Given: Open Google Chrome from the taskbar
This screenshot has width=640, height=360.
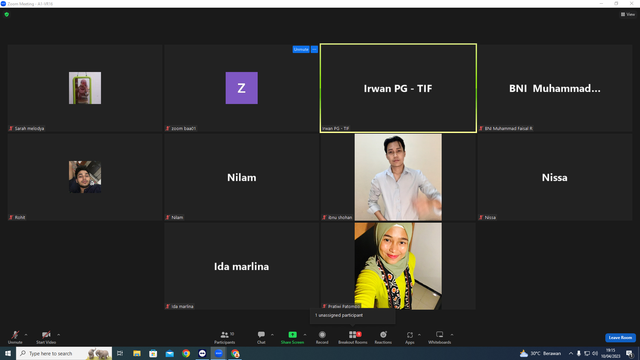Looking at the screenshot, I should [x=186, y=353].
